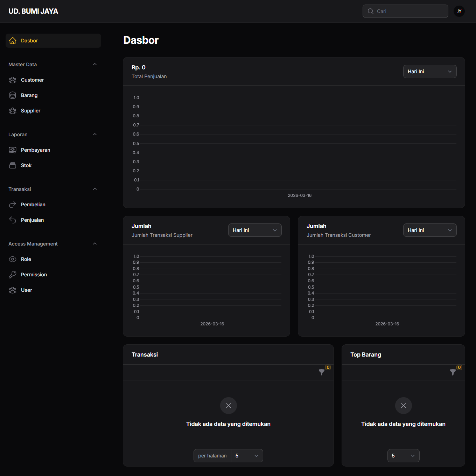Open the Top Barang filter icon

coord(453,372)
